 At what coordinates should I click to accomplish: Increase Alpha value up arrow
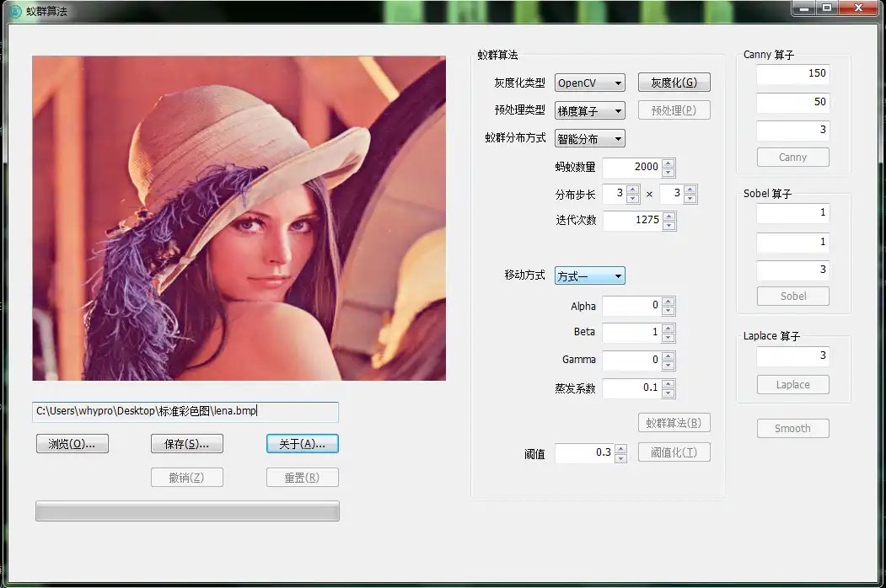click(x=668, y=301)
